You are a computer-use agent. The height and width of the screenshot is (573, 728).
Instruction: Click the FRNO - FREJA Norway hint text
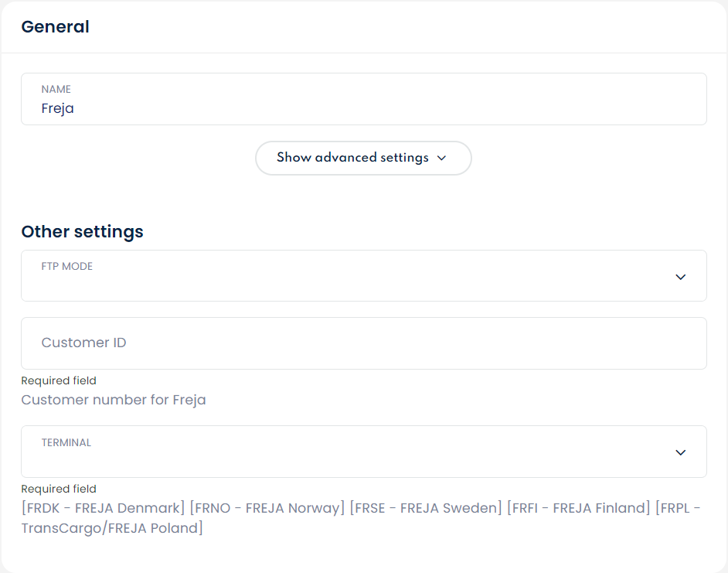pos(267,508)
